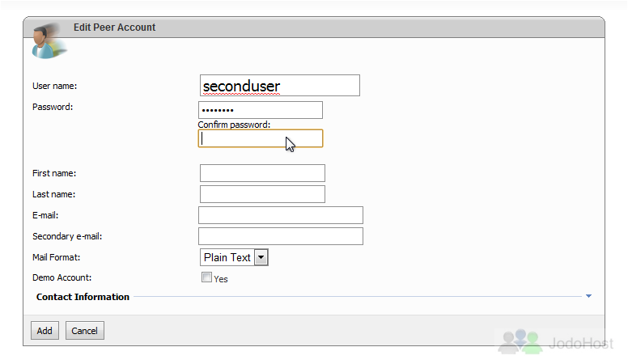628x364 pixels.
Task: Enable the Demo Account Yes checkbox
Action: click(206, 277)
